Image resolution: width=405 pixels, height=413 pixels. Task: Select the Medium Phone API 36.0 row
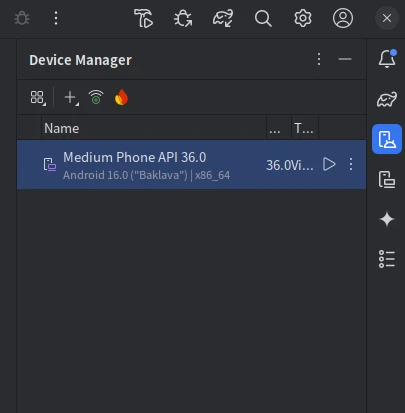pyautogui.click(x=191, y=164)
